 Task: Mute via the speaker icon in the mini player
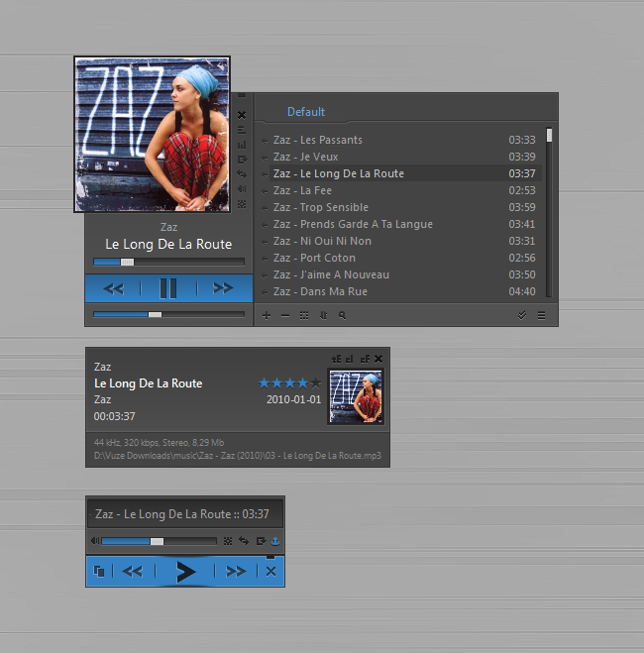pos(95,541)
